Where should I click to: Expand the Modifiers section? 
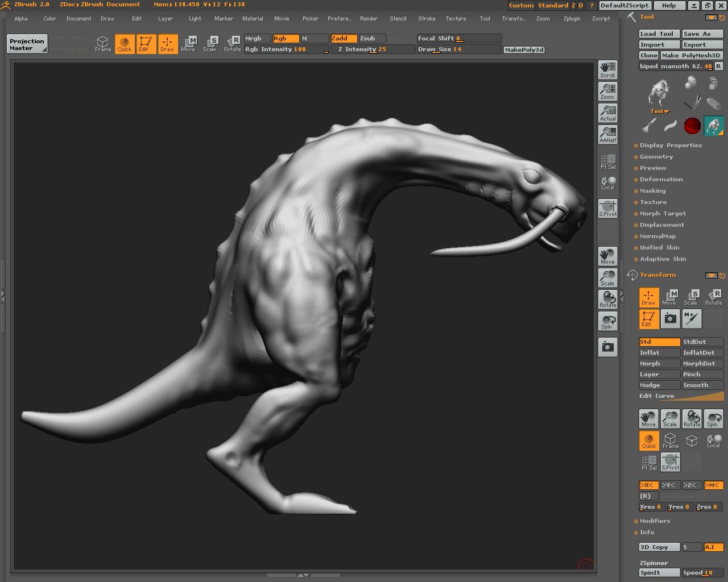click(655, 521)
